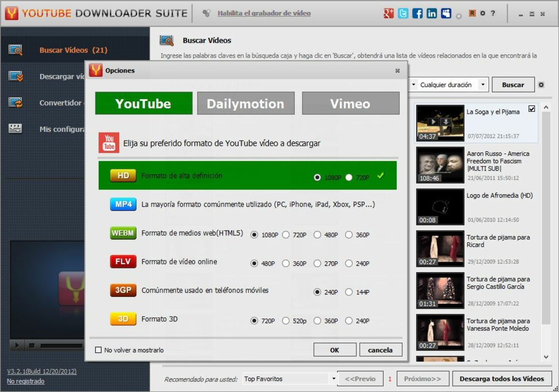Click the YouTube logo icon in options
Viewport: 559px width, 392px height.
point(109,143)
